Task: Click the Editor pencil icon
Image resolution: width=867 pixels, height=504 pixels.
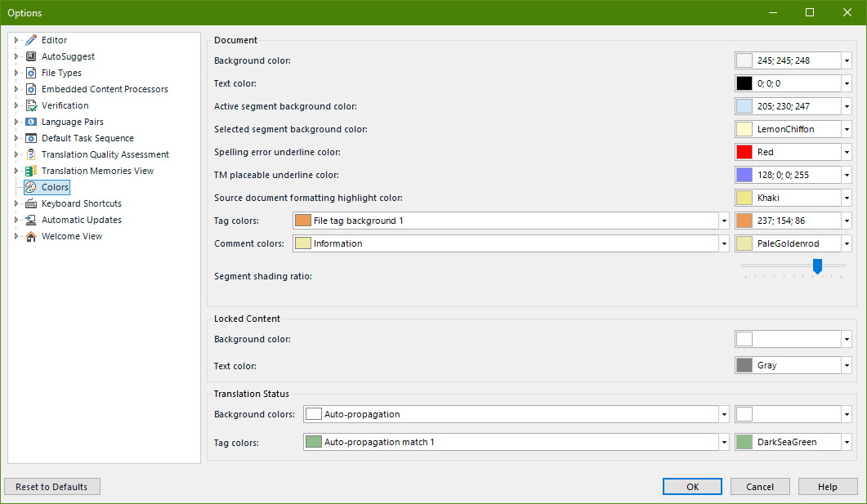Action: pyautogui.click(x=31, y=40)
